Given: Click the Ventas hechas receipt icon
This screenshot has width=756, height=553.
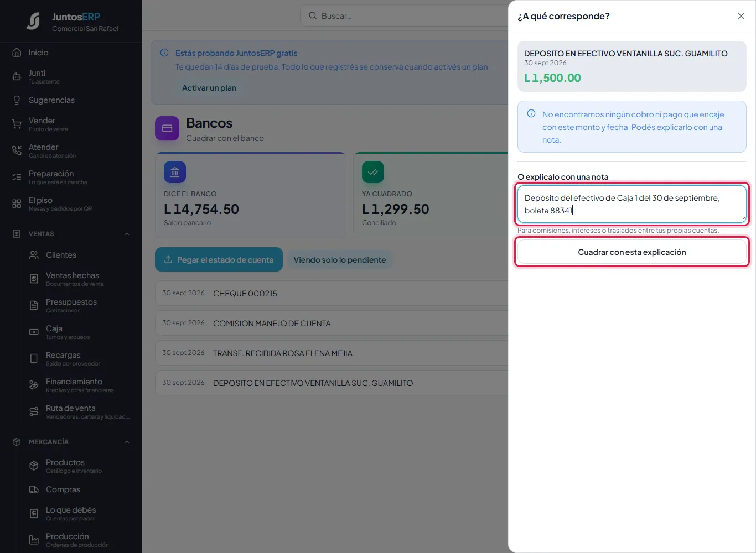Looking at the screenshot, I should [x=34, y=279].
